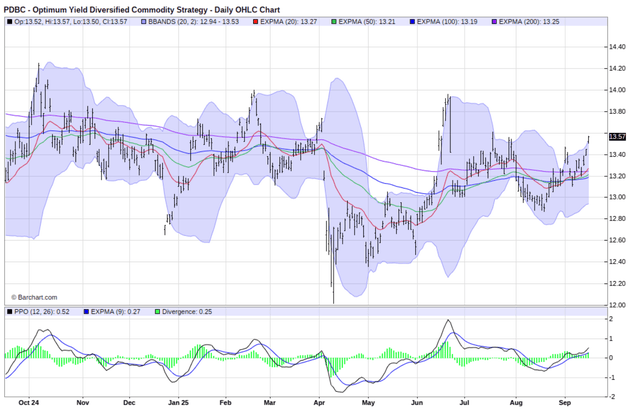The height and width of the screenshot is (417, 640).
Task: Click the 14.20 price axis label
Action: (617, 69)
